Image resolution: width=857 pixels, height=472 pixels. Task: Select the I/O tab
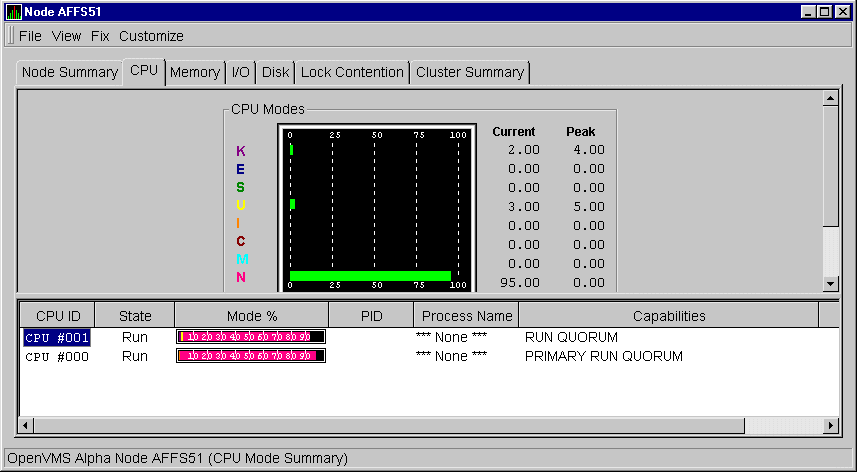tap(241, 72)
